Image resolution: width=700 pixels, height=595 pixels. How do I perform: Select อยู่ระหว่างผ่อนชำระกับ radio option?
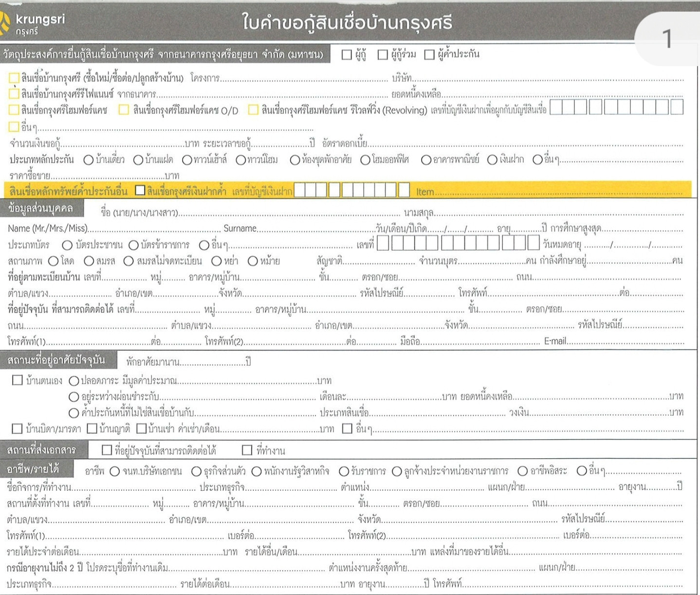pos(74,397)
